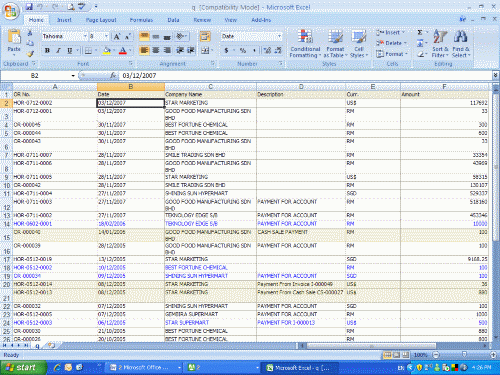
Task: Click the Increase Font Size icon
Action: click(117, 36)
